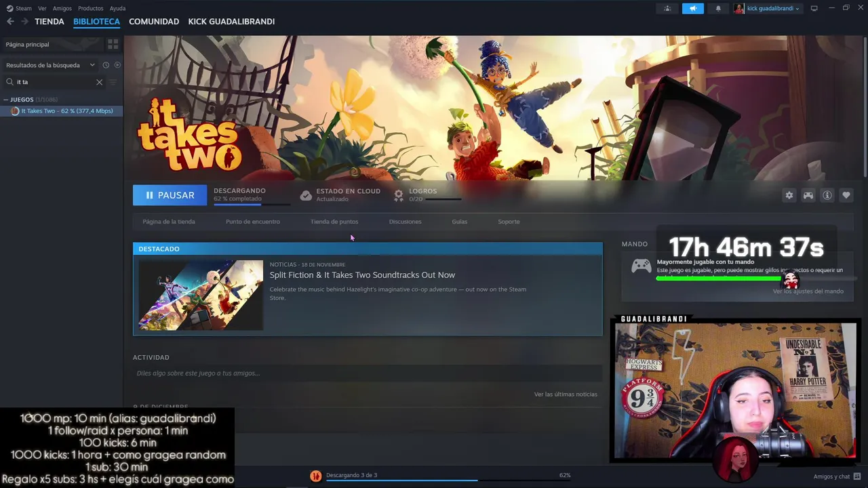This screenshot has width=868, height=488.
Task: Open the Amigos menu
Action: coord(62,9)
